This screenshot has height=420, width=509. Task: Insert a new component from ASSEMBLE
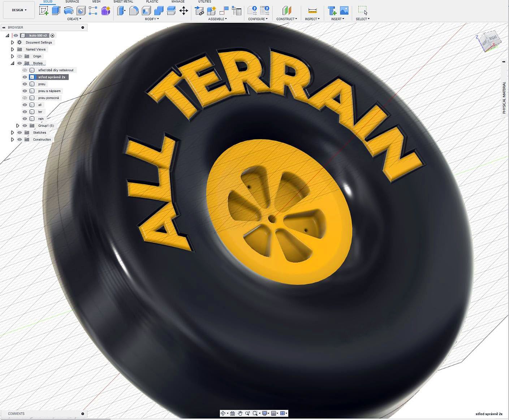pos(199,11)
